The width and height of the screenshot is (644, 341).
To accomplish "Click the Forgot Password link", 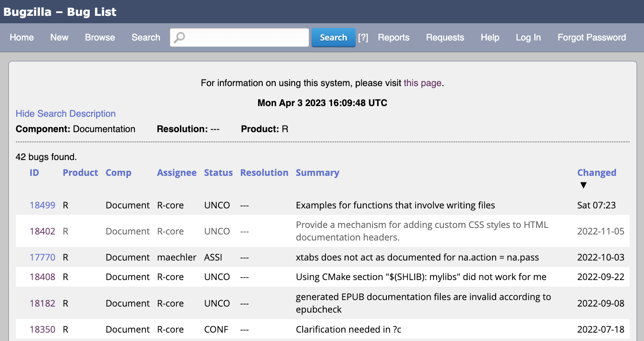I will 591,38.
